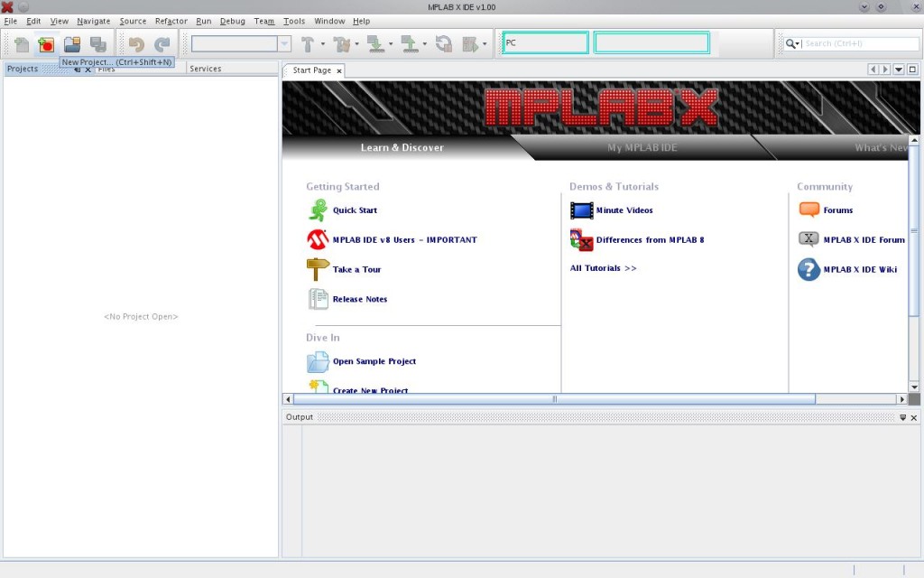924x578 pixels.
Task: Switch to the My MPLAB IDE tab
Action: click(x=643, y=146)
